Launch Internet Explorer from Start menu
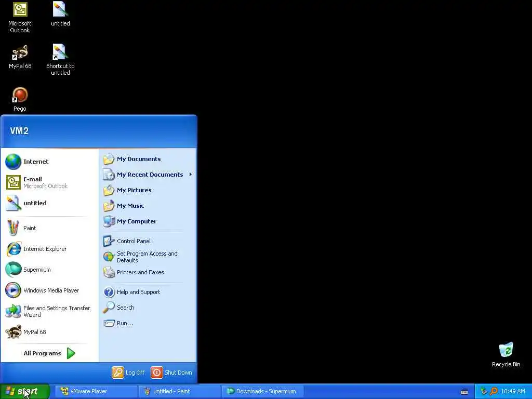Viewport: 532px width, 399px height. coord(50,249)
